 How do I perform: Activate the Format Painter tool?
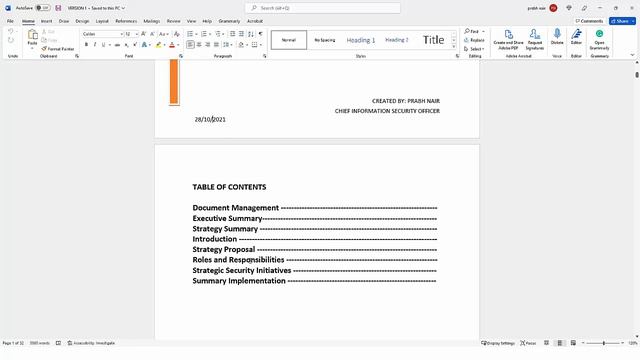[x=58, y=49]
